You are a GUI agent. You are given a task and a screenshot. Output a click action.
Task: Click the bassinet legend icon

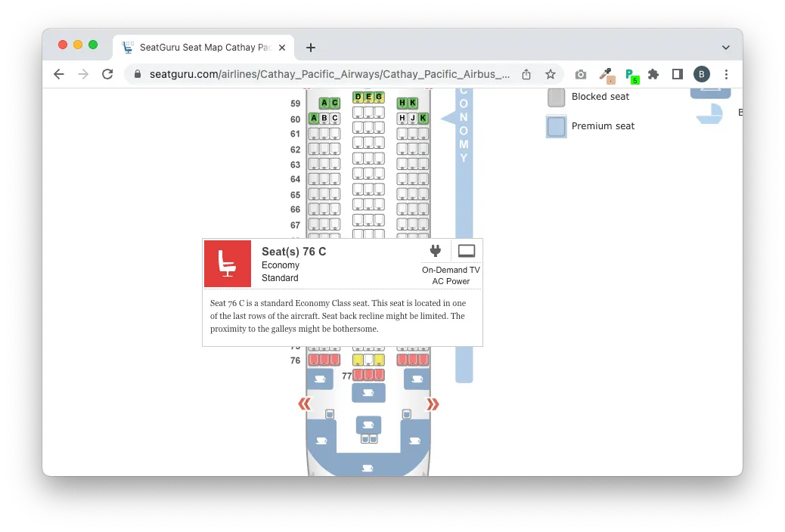[x=710, y=114]
